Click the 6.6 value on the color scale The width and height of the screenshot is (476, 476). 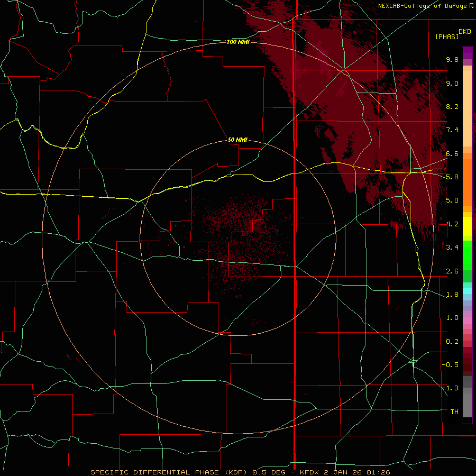coord(452,153)
